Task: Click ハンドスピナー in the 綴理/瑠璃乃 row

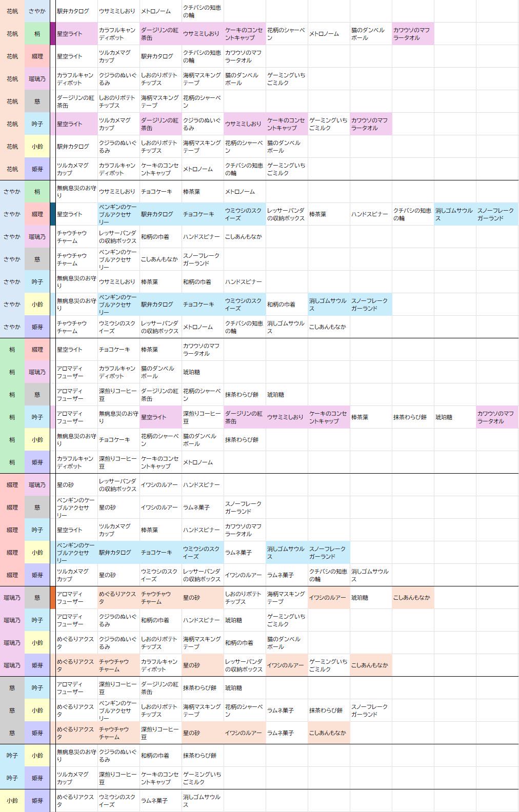Action: pyautogui.click(x=202, y=485)
